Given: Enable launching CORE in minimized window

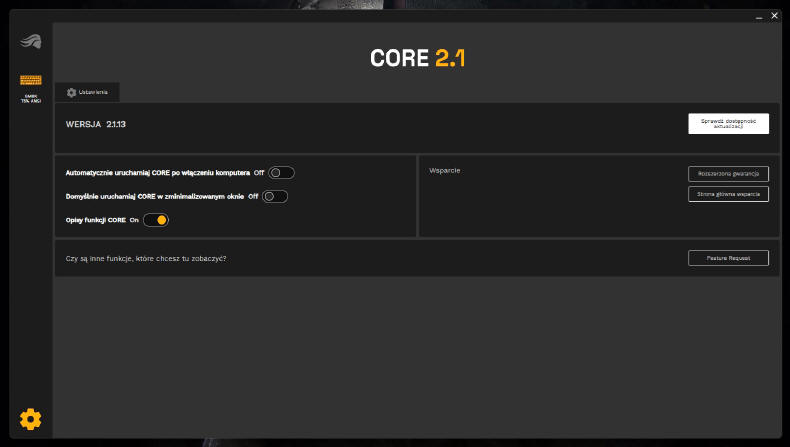Looking at the screenshot, I should pos(275,196).
